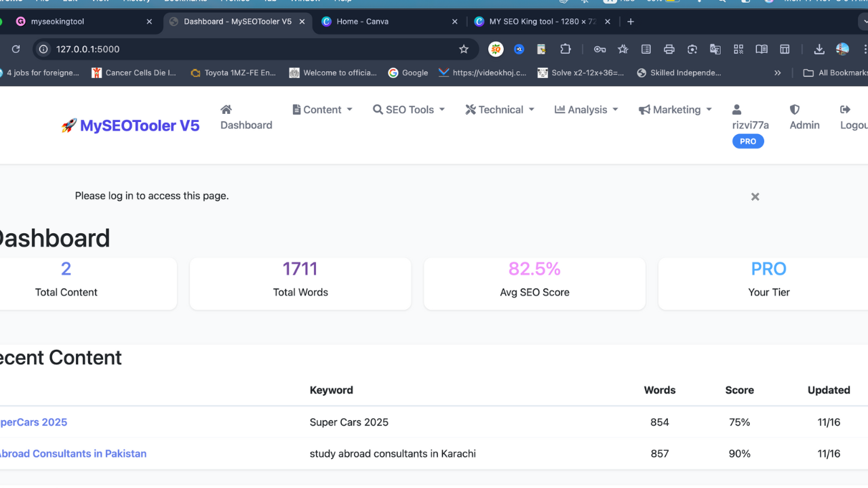Dismiss the login warning message
Image resolution: width=868 pixels, height=488 pixels.
(x=755, y=197)
